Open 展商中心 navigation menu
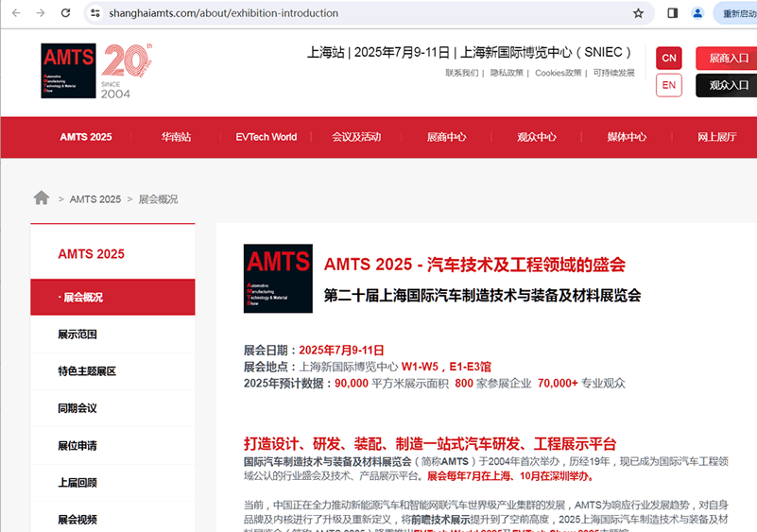Screen dimensions: 757x532 [x=447, y=137]
